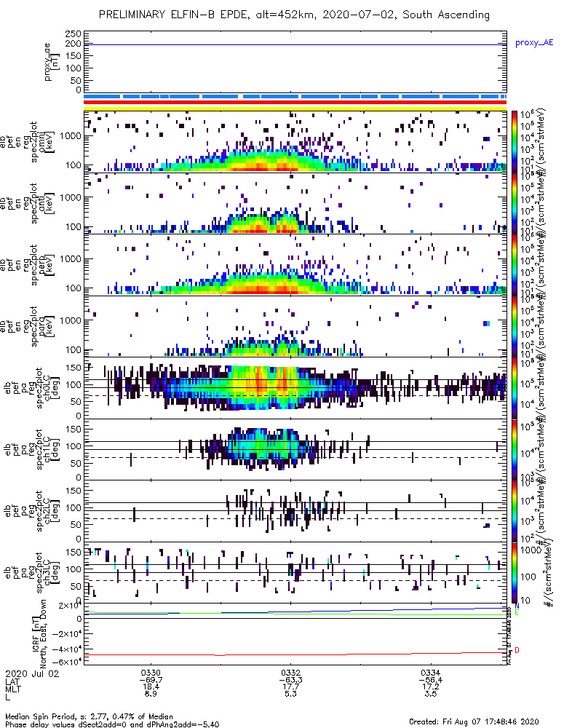
Task: Select the 0332 time tick label
Action: (x=290, y=673)
